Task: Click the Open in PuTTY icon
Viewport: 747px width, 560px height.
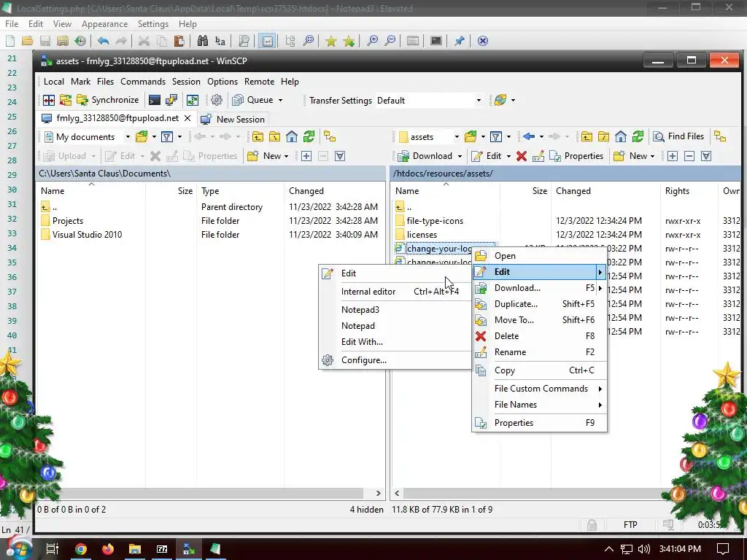Action: [171, 100]
